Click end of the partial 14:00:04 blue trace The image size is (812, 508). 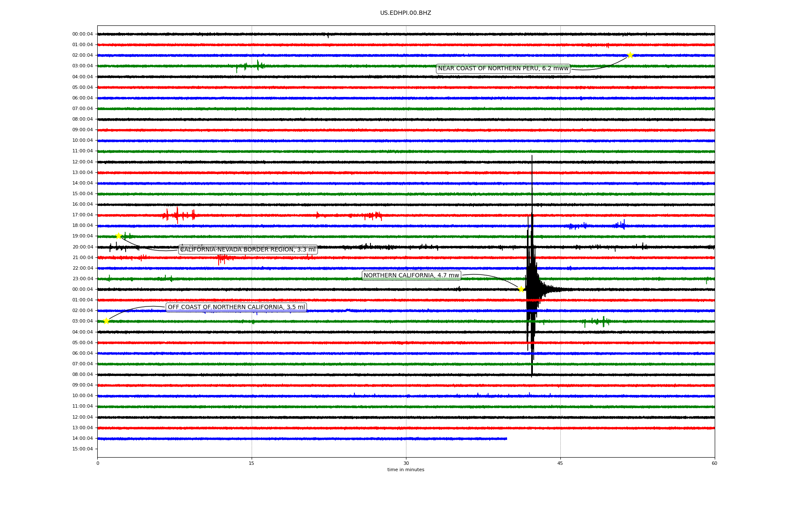(506, 439)
